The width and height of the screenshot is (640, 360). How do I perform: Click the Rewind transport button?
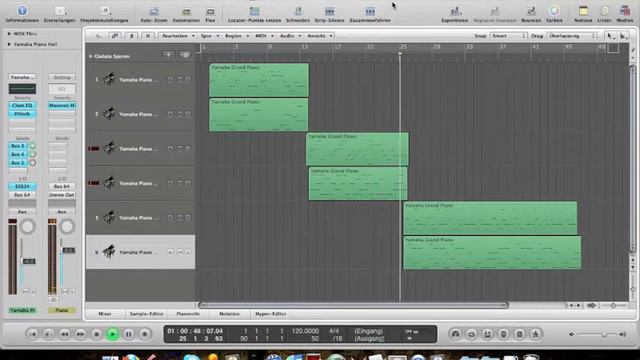pos(64,334)
